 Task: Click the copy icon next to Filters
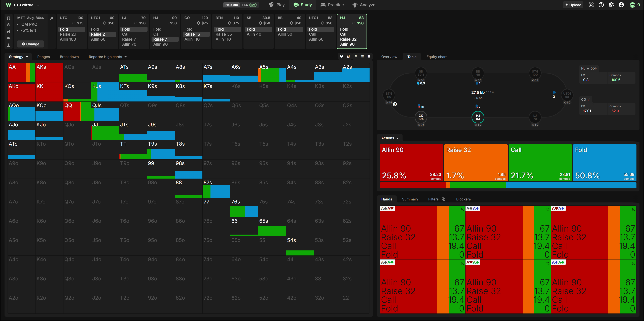coord(444,199)
